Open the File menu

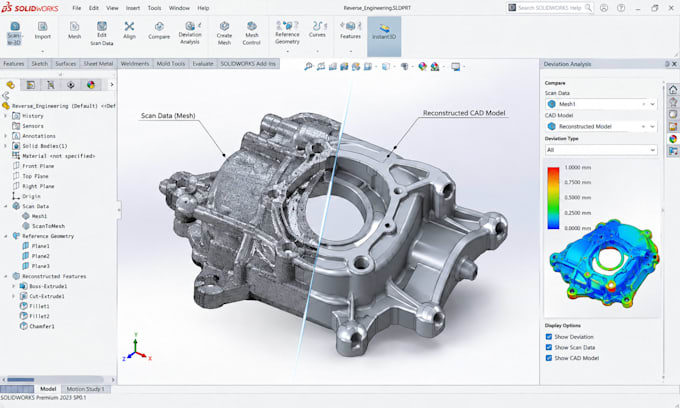77,8
